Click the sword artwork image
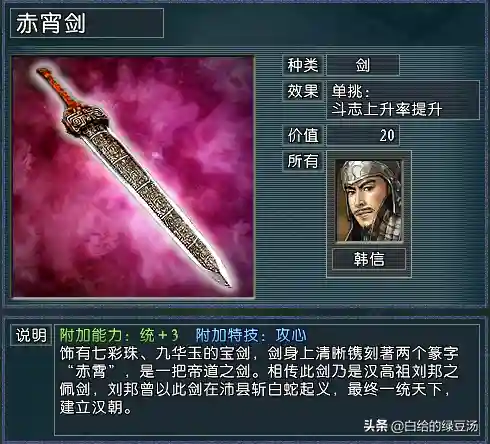This screenshot has width=490, height=444. click(x=133, y=177)
